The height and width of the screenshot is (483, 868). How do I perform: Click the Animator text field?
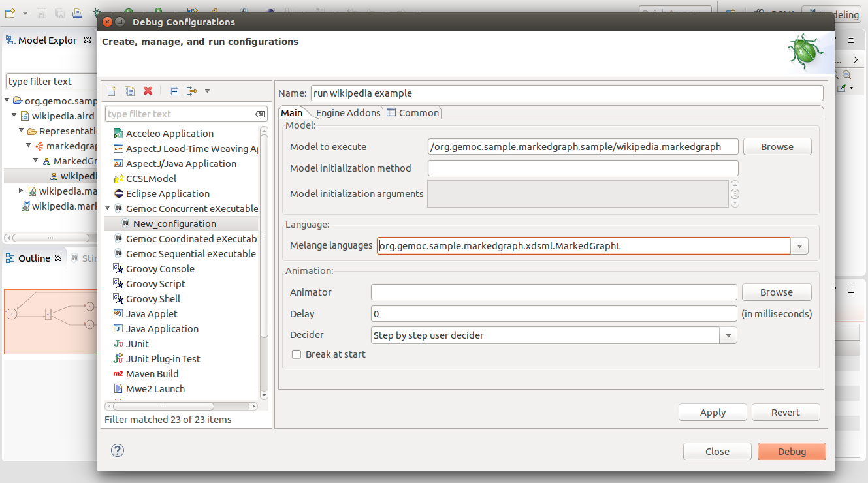click(x=554, y=292)
